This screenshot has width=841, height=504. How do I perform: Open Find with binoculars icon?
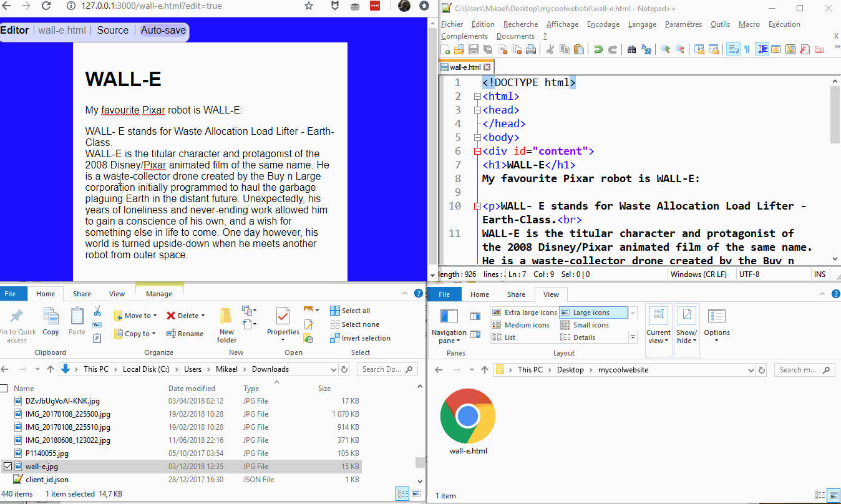pyautogui.click(x=631, y=50)
